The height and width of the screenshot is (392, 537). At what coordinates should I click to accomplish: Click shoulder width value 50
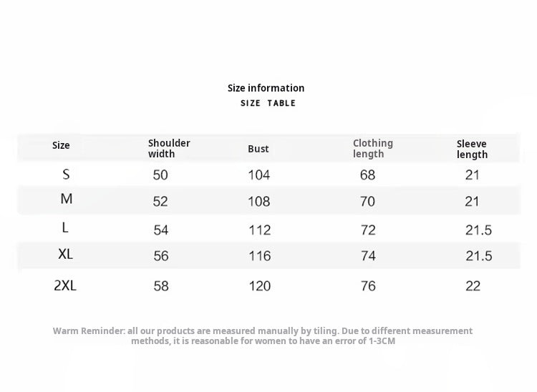point(160,175)
